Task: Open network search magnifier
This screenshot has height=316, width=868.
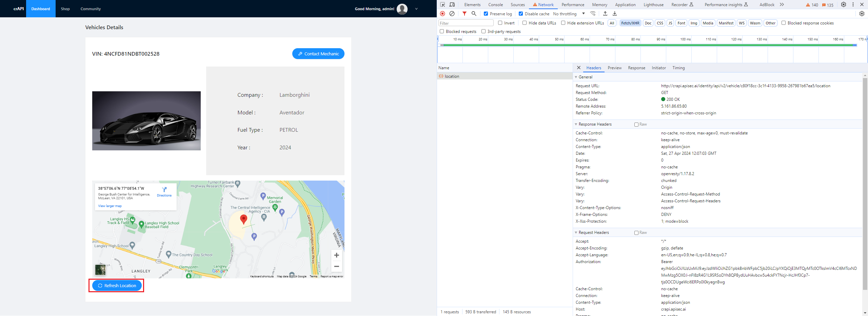Action: [x=474, y=14]
